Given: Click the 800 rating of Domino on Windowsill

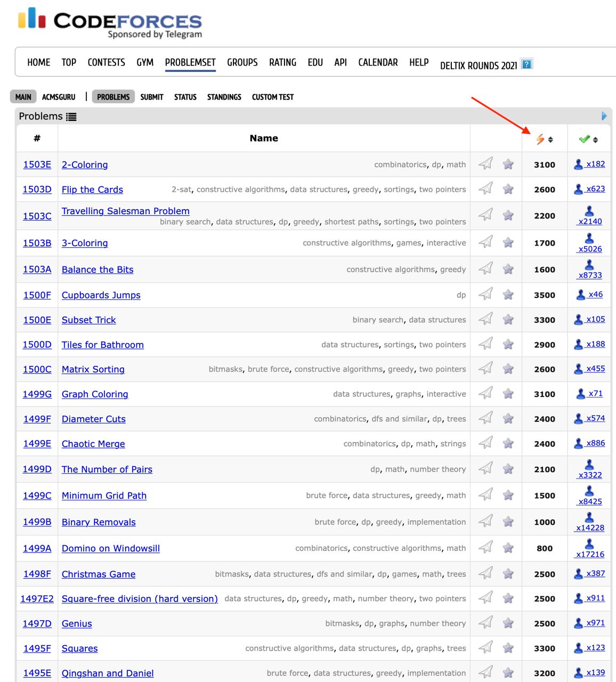Looking at the screenshot, I should coord(545,549).
